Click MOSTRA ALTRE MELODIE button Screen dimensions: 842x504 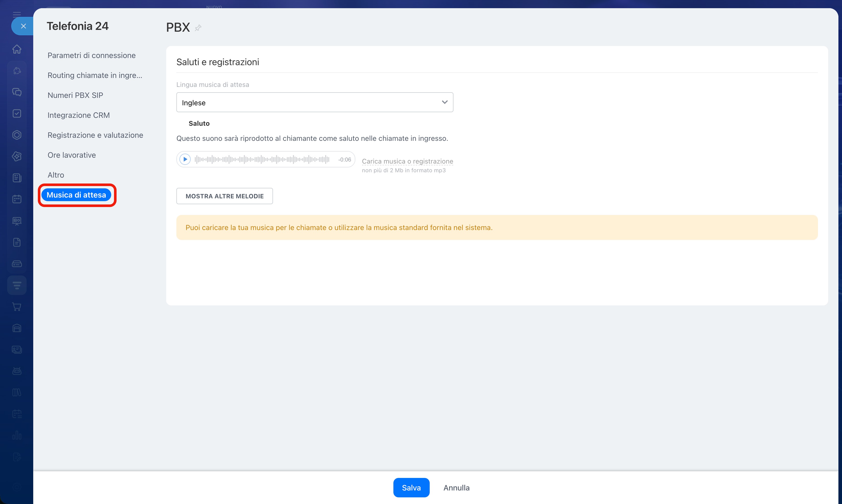pos(224,196)
